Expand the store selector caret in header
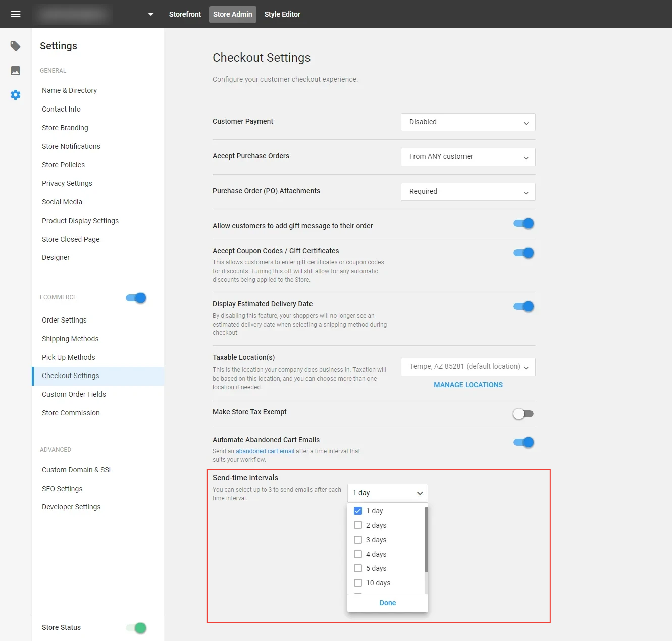 pyautogui.click(x=150, y=14)
